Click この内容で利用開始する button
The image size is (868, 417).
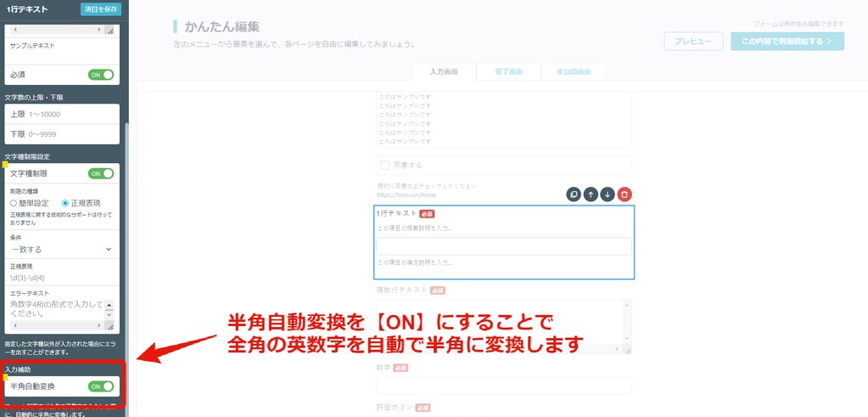click(x=787, y=41)
